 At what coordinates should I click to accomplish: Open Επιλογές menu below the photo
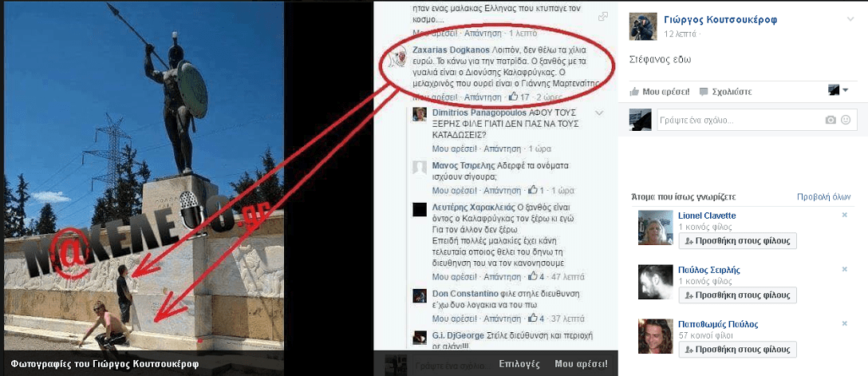519,364
